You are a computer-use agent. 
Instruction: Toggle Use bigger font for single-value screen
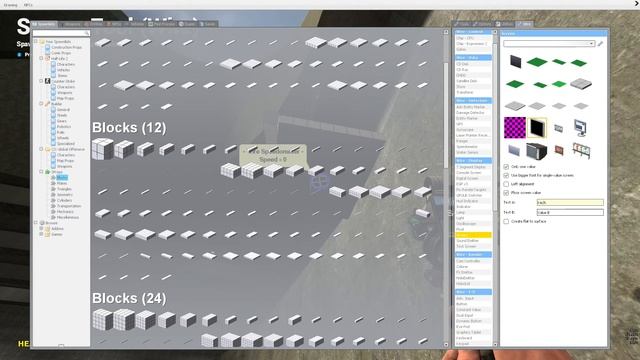[x=506, y=176]
